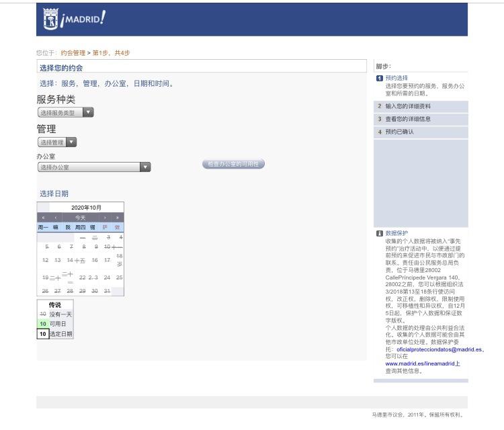Pick day 5 in the calendar
The height and width of the screenshot is (430, 504).
(x=47, y=247)
